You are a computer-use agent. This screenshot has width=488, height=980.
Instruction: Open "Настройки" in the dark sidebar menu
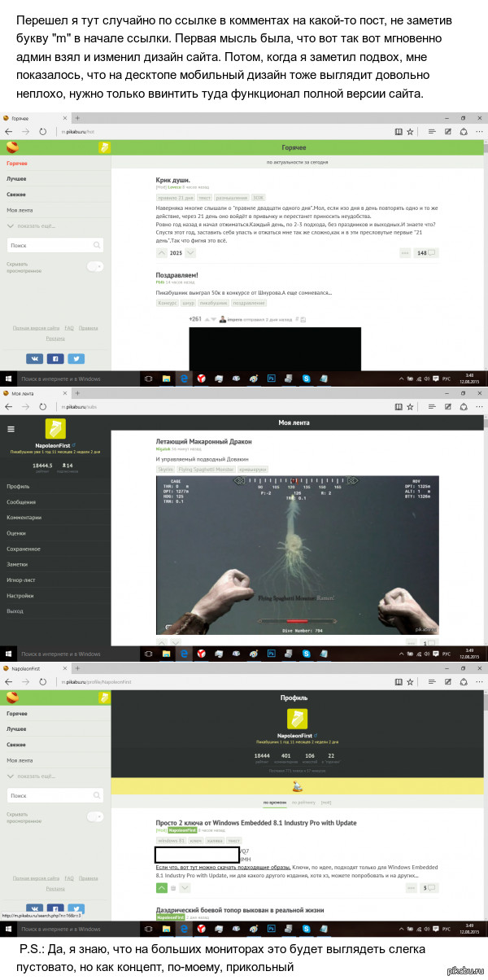coord(23,595)
